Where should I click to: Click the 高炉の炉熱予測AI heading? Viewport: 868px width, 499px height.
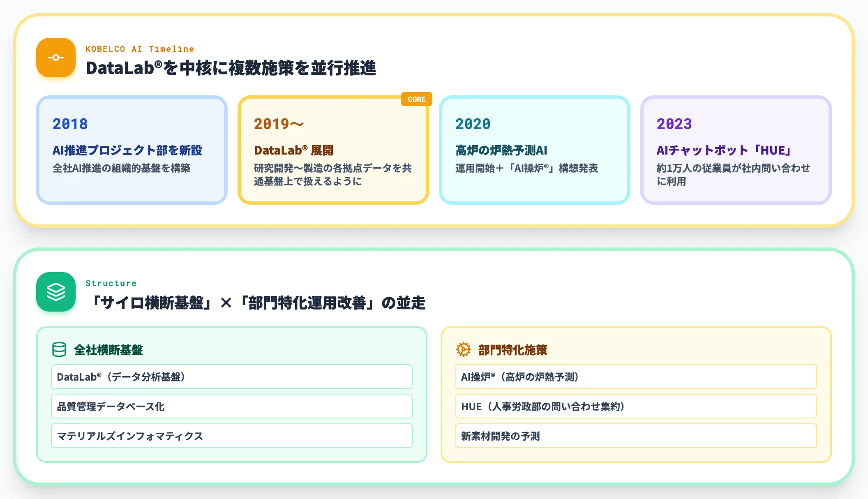point(501,150)
